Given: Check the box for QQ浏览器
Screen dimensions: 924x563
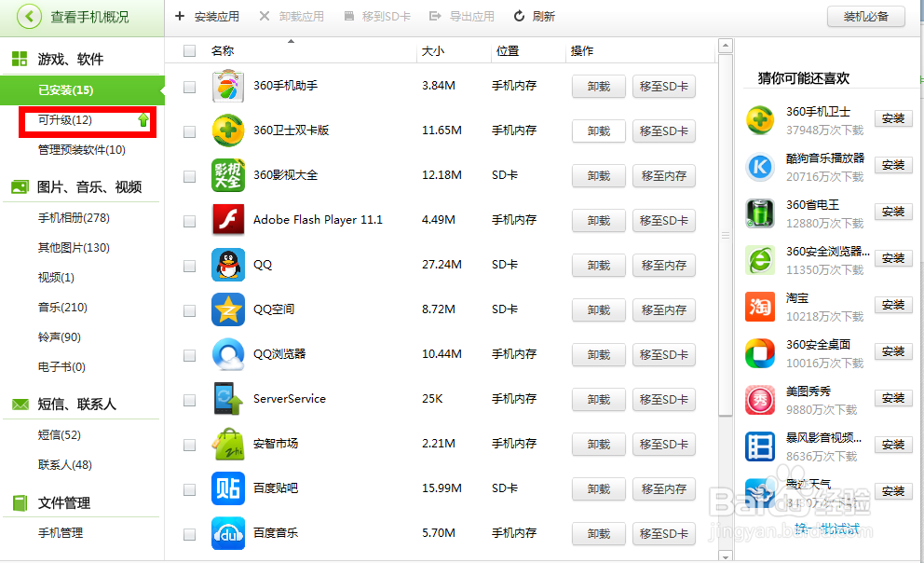Looking at the screenshot, I should point(189,355).
